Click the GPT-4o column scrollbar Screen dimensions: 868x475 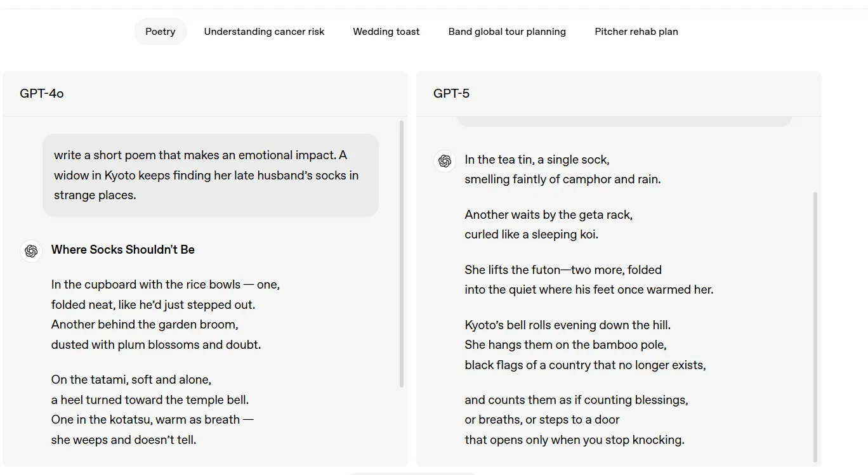coord(402,254)
